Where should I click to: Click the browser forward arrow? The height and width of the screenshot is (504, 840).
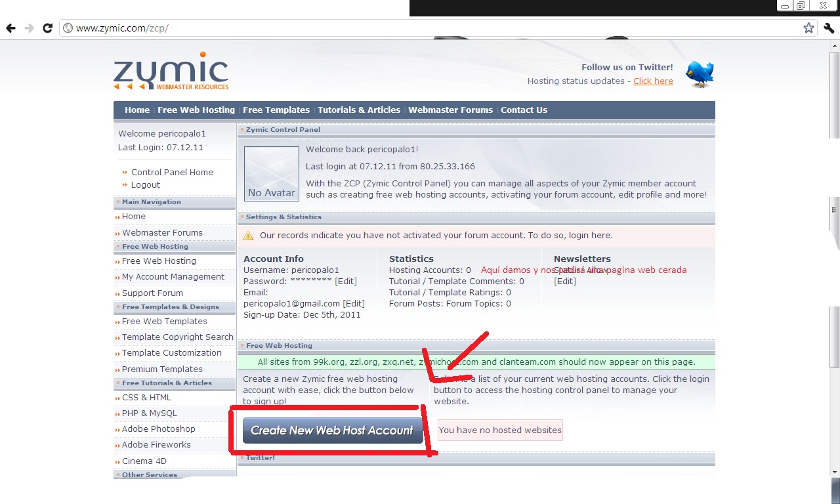[x=29, y=28]
